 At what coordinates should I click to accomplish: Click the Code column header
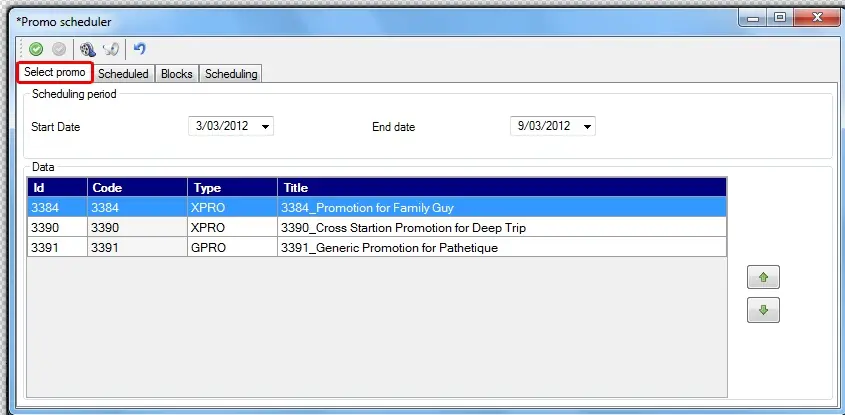(136, 188)
